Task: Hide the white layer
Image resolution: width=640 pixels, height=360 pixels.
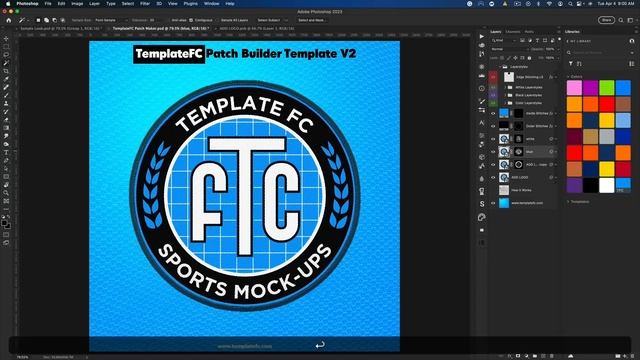Action: click(x=493, y=139)
